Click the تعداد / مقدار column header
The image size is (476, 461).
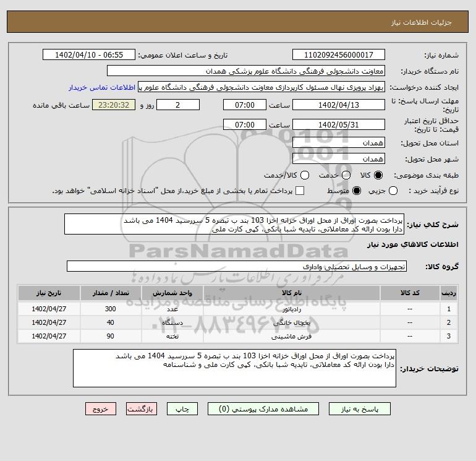(x=111, y=293)
